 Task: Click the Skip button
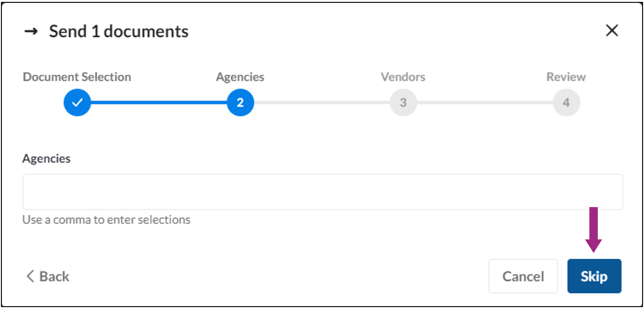tap(594, 276)
